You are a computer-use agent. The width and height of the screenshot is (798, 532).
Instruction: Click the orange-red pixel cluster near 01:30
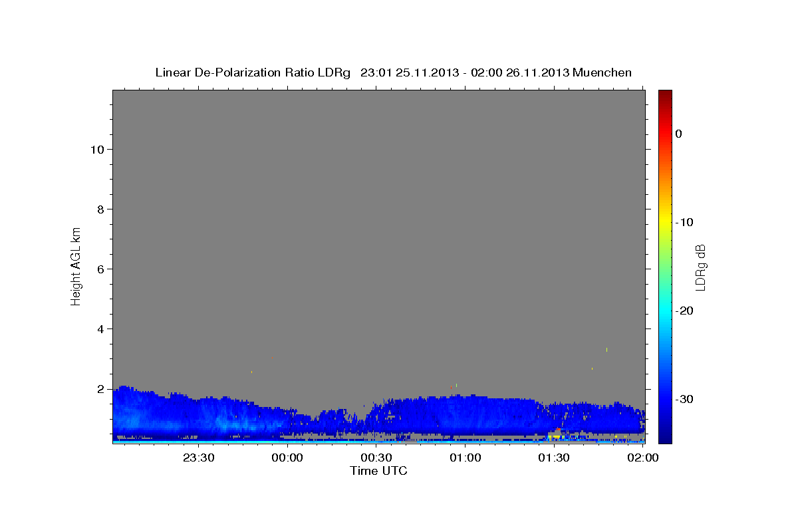(557, 430)
